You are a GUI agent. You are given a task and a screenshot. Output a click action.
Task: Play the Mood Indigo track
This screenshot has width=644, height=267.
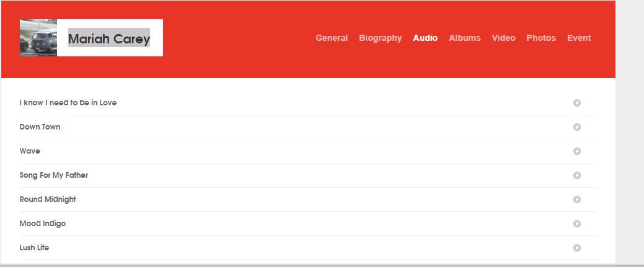(x=577, y=224)
